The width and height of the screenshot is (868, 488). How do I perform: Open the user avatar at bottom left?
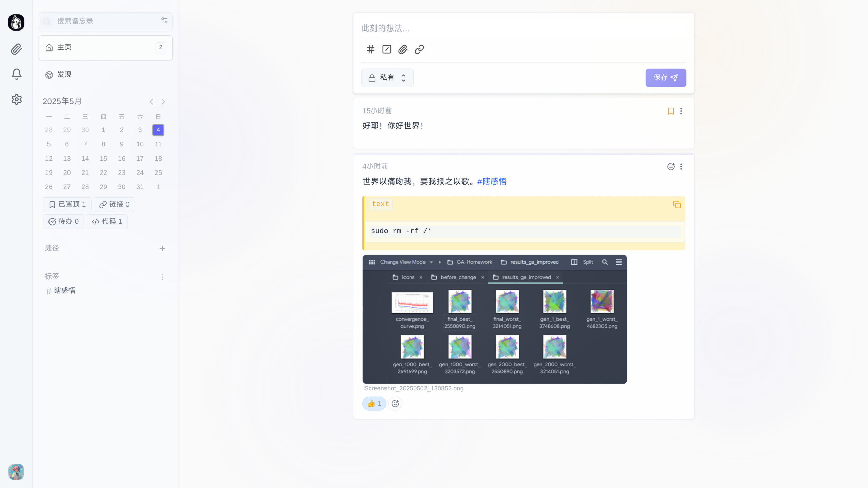point(16,471)
